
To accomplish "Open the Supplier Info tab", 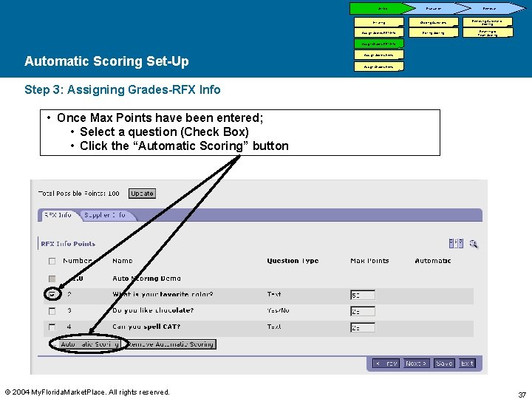I will tap(105, 215).
